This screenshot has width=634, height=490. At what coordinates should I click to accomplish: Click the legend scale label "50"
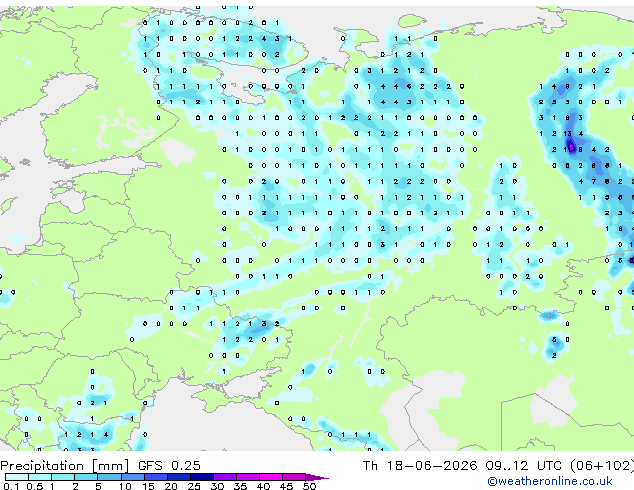click(309, 486)
